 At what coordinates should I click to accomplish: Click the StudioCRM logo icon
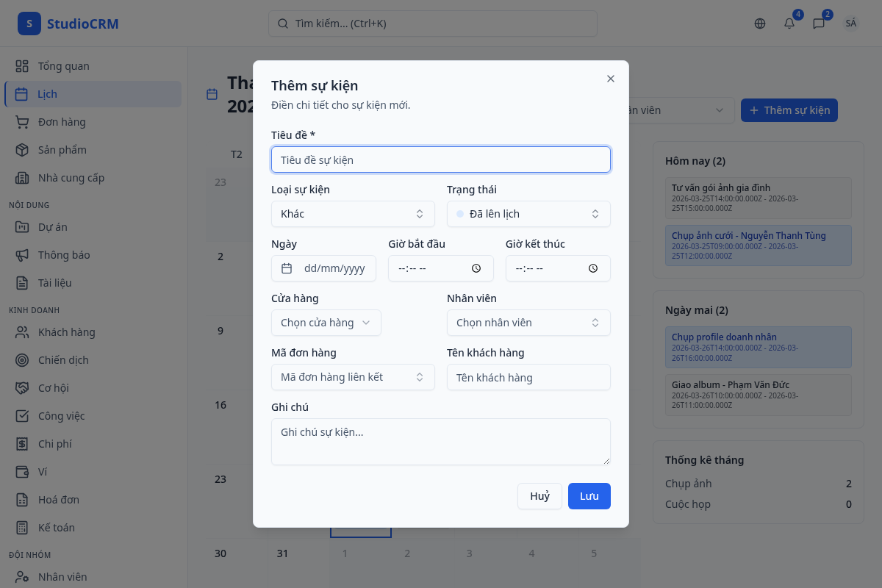click(x=29, y=24)
